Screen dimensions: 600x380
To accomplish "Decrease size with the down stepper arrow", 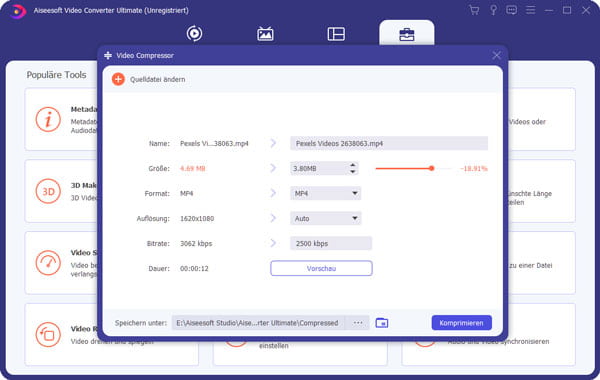I will point(353,172).
